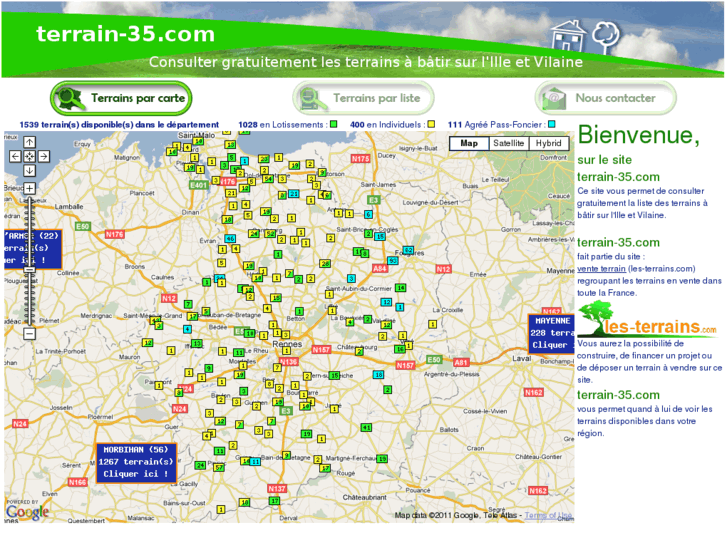Click the les-terrains.com logo

[647, 320]
